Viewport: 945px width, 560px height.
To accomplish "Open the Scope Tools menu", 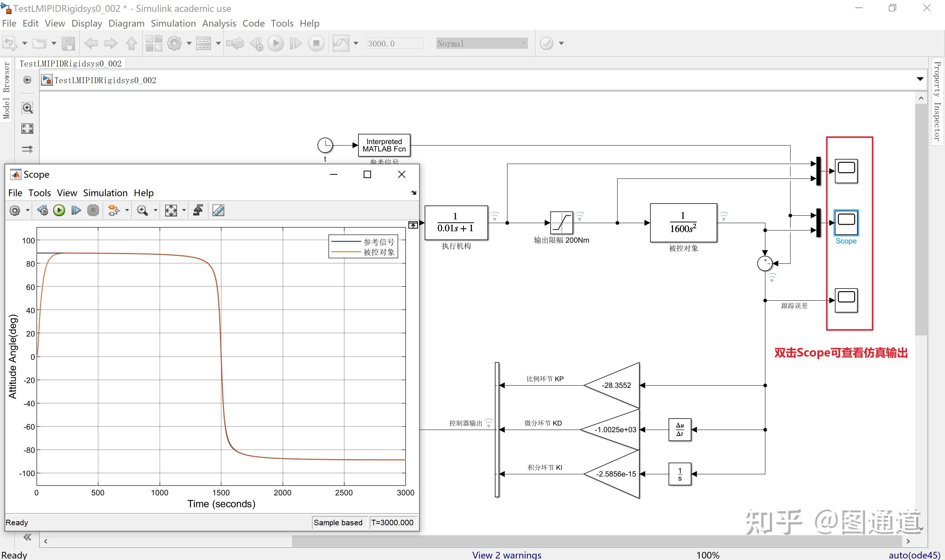I will point(40,193).
